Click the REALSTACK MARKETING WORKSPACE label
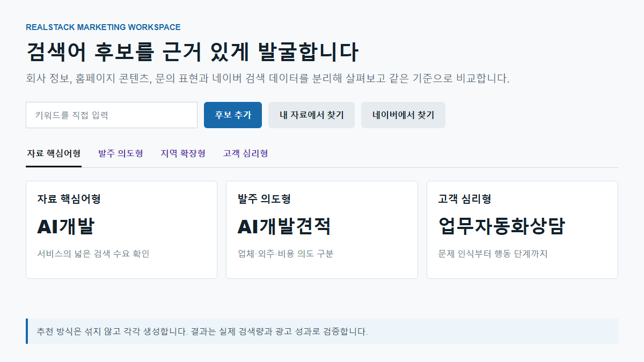The height and width of the screenshot is (362, 644). click(x=103, y=27)
